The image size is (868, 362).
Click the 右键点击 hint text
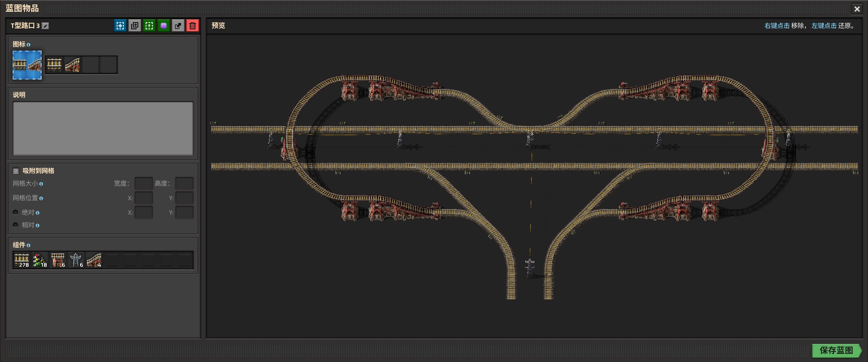pyautogui.click(x=777, y=26)
